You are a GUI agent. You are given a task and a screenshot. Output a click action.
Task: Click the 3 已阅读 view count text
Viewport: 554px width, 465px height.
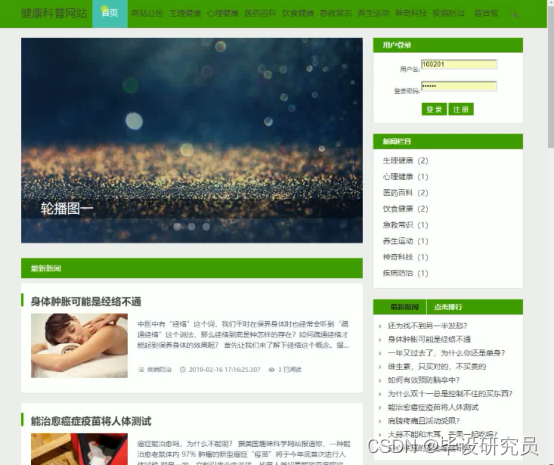tap(290, 370)
